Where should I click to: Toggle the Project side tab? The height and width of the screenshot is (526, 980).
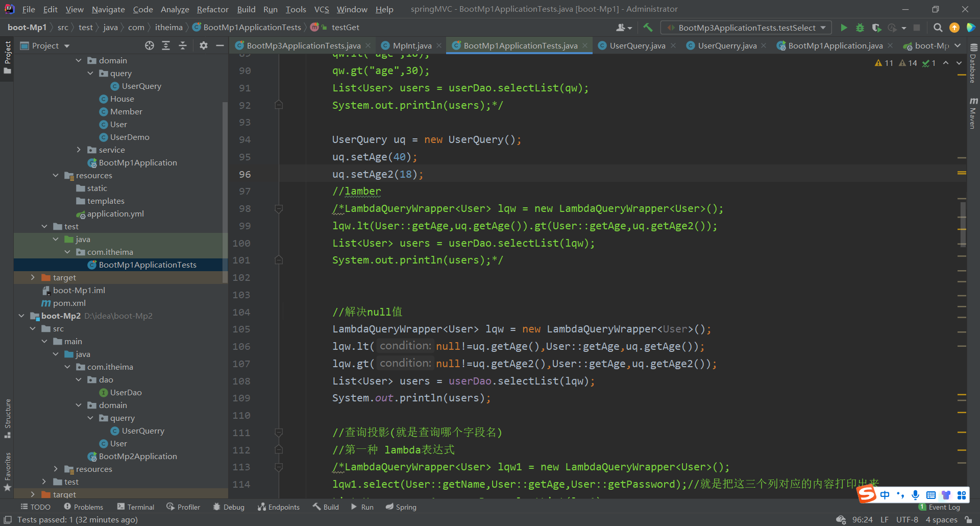point(7,57)
